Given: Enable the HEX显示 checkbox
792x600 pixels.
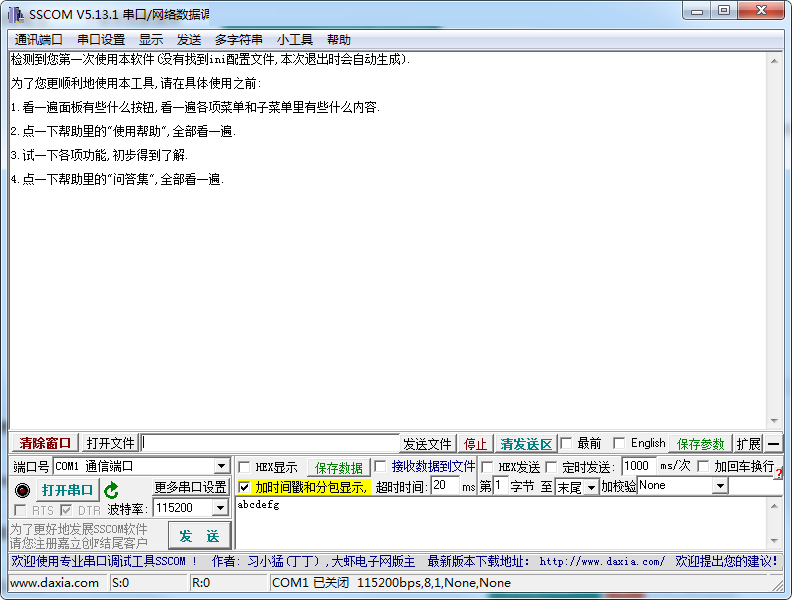Looking at the screenshot, I should (245, 467).
